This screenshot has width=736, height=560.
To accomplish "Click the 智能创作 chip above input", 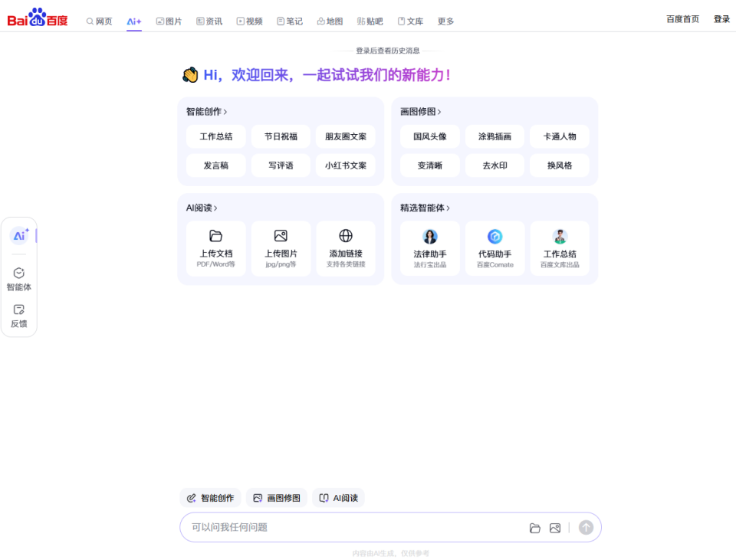I will tap(210, 498).
